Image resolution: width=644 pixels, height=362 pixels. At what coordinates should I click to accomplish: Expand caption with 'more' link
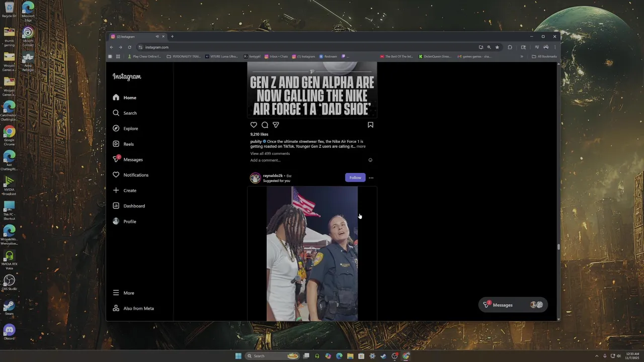[x=361, y=146]
